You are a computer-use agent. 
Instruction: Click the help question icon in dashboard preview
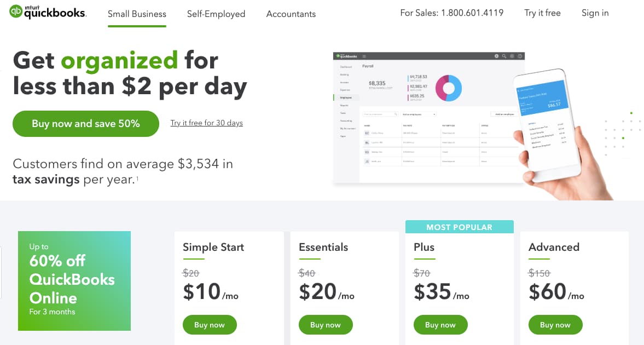pos(520,56)
